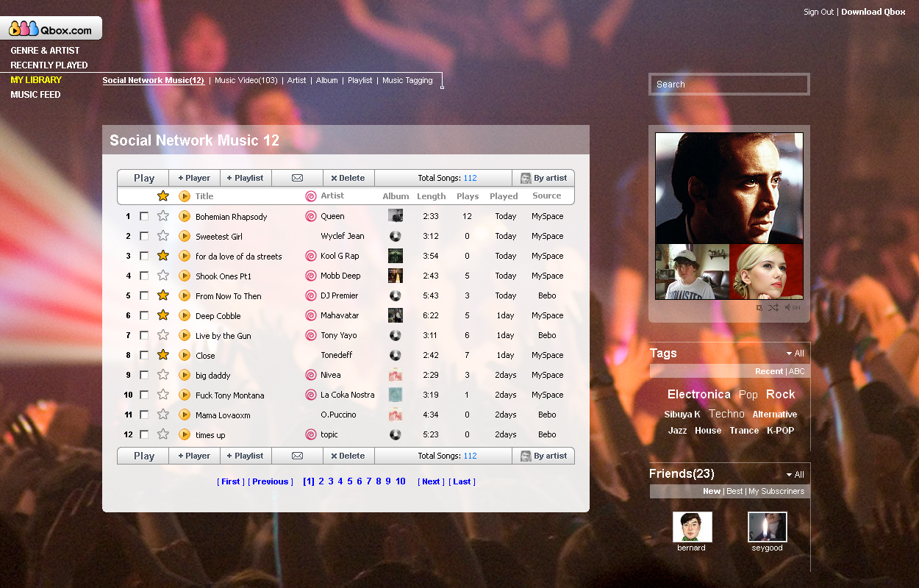The image size is (919, 588).
Task: Expand the Tags All dropdown
Action: coord(795,354)
